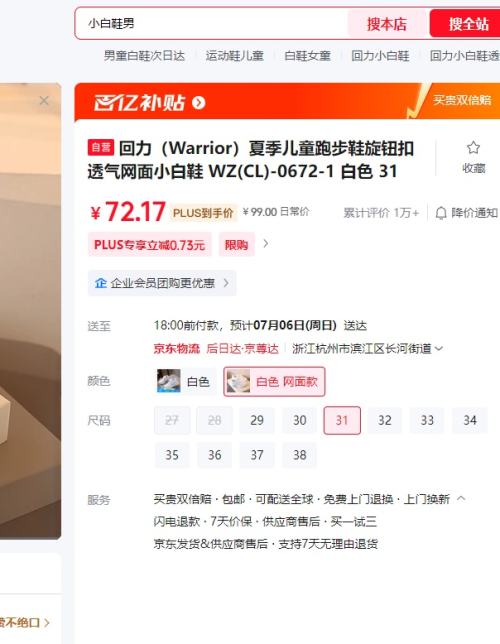Select the 白色 网面款 color option
This screenshot has height=644, width=500.
click(274, 382)
